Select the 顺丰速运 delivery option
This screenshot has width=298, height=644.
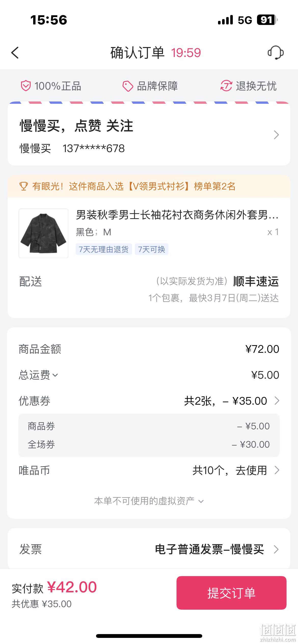(x=256, y=281)
